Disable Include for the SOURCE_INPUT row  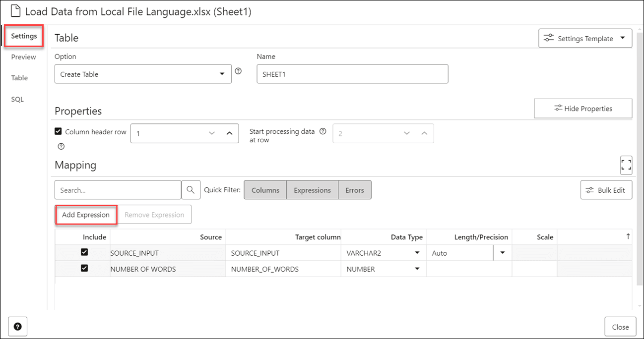pos(84,252)
